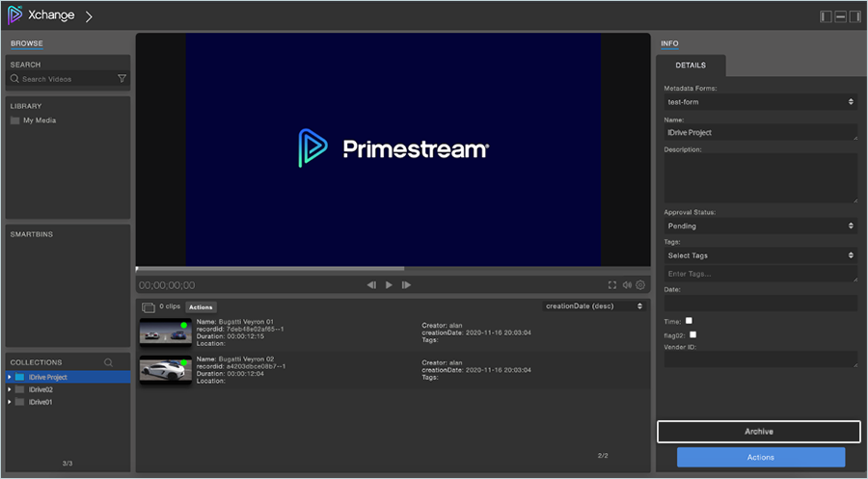Open creationDate (desc) sort dropdown

[594, 306]
